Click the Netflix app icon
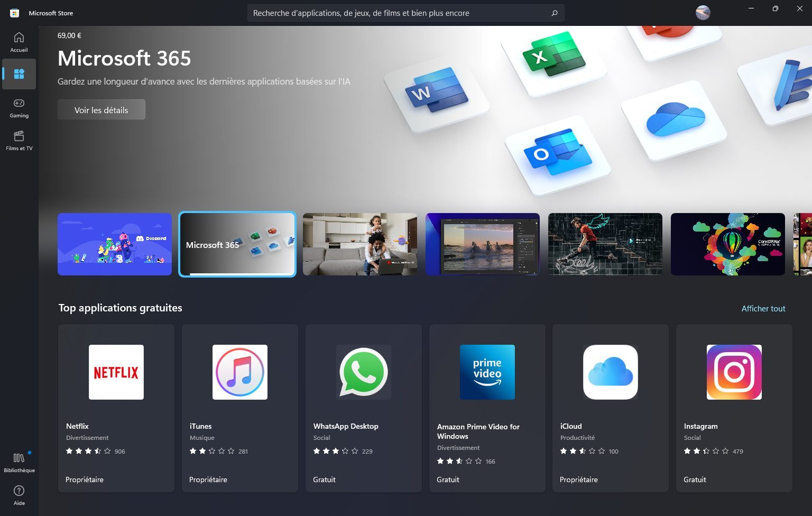The image size is (812, 516). (116, 372)
